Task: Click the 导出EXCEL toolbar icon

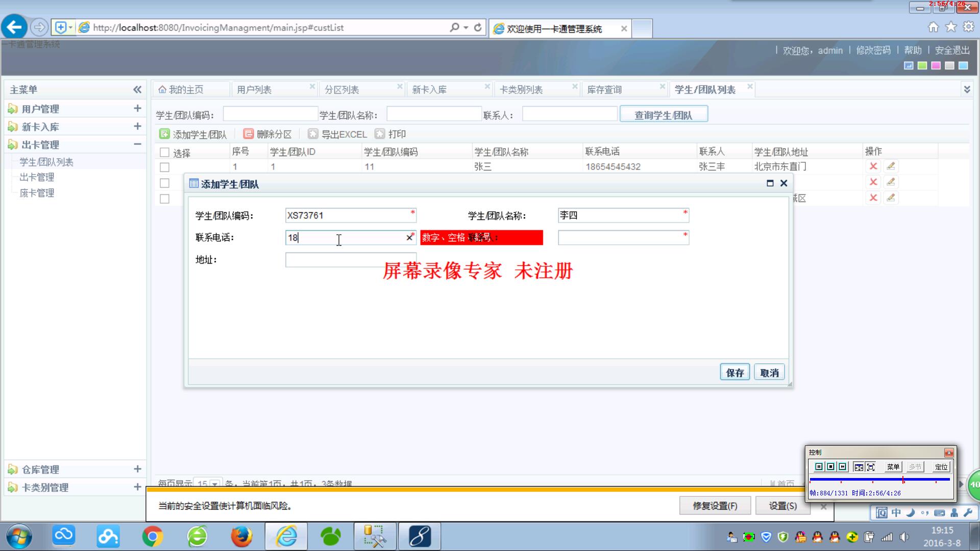Action: 313,134
